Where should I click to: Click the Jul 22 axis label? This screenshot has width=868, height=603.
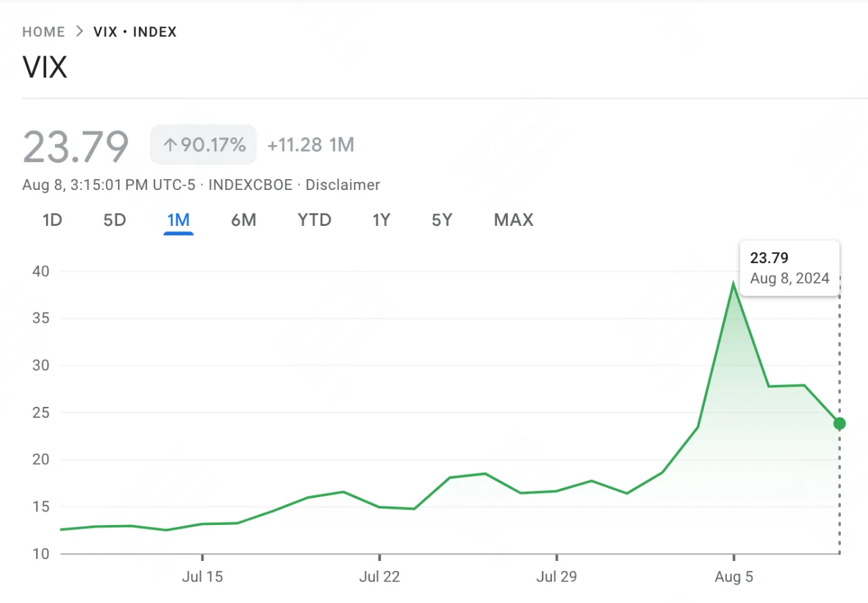(x=379, y=577)
